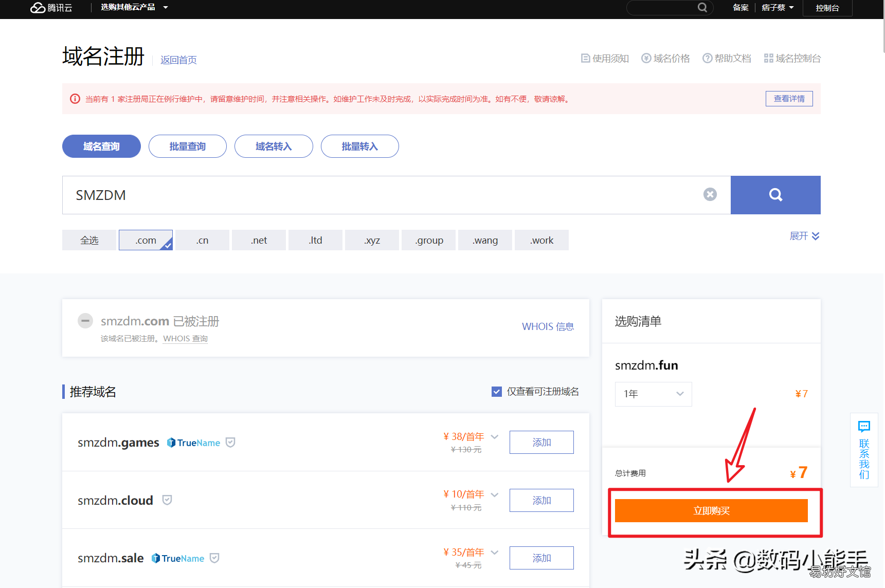Expand price details for smzdm.sale

(495, 553)
